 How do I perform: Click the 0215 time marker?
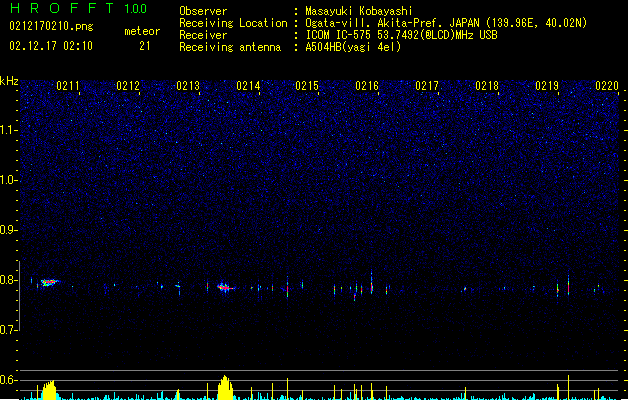[307, 86]
